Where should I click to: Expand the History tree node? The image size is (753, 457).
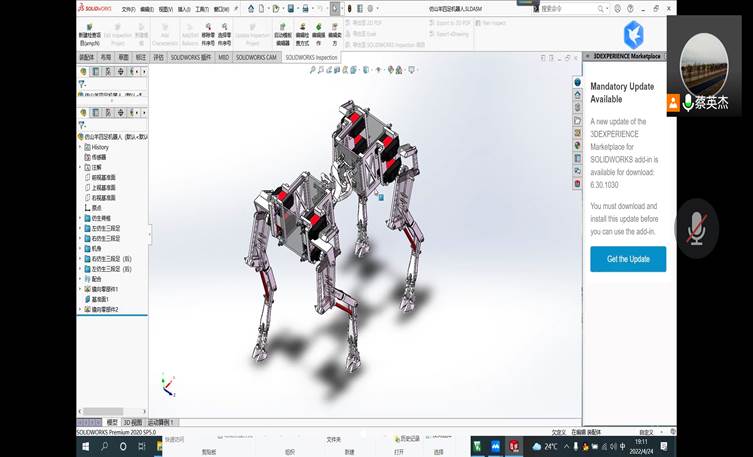80,147
